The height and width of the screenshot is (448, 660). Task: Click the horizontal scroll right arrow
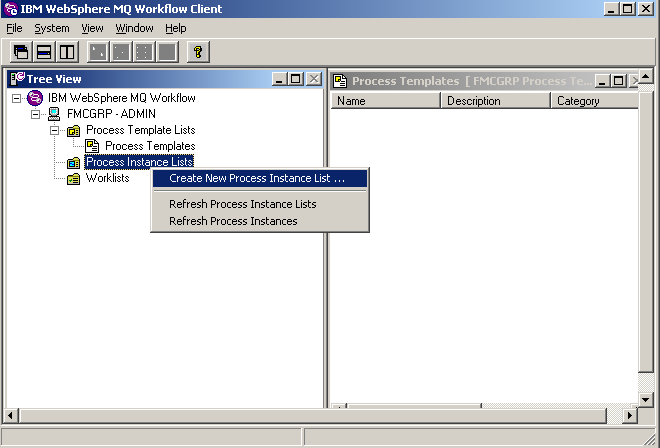pos(630,416)
